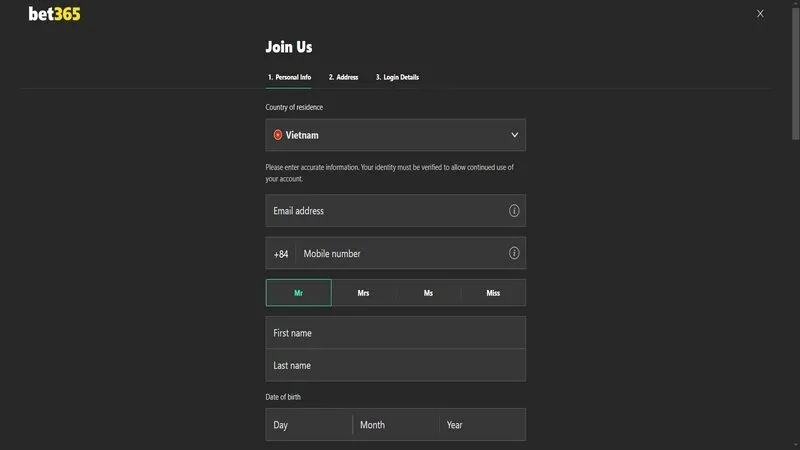Screen dimensions: 800x450
Task: Open the Month of birth dropdown
Action: click(x=396, y=425)
